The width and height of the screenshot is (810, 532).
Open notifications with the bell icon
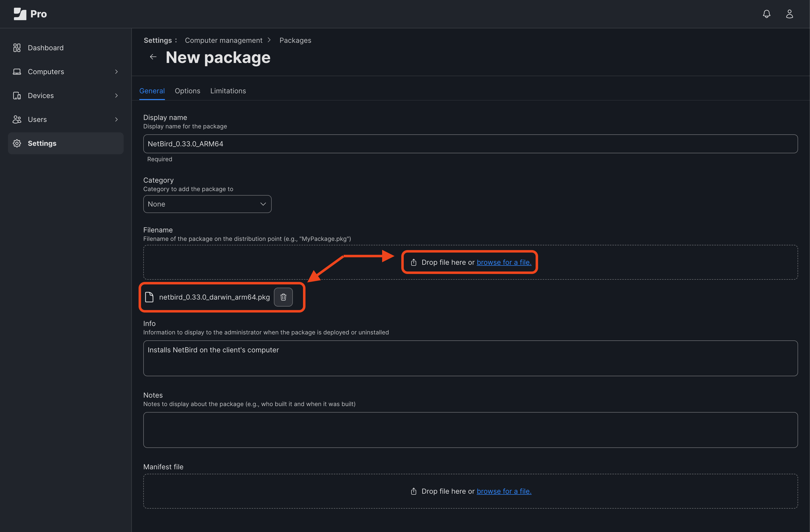[766, 14]
